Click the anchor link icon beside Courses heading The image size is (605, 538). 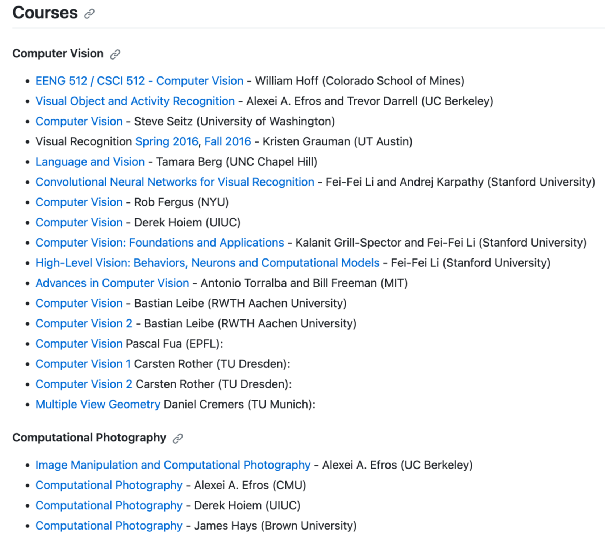pyautogui.click(x=90, y=14)
